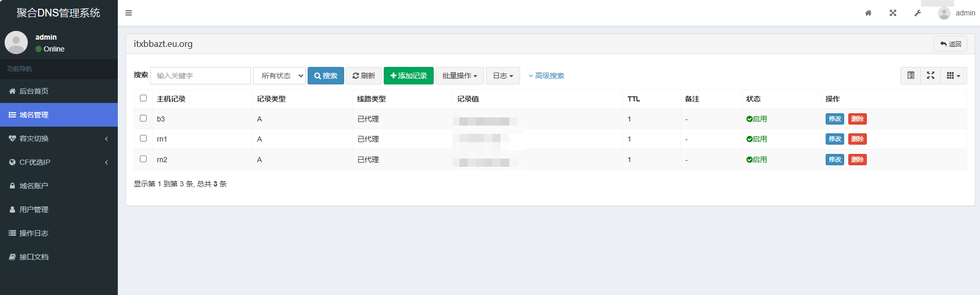This screenshot has width=980, height=295.
Task: Click the search keyword input field
Action: [x=201, y=76]
